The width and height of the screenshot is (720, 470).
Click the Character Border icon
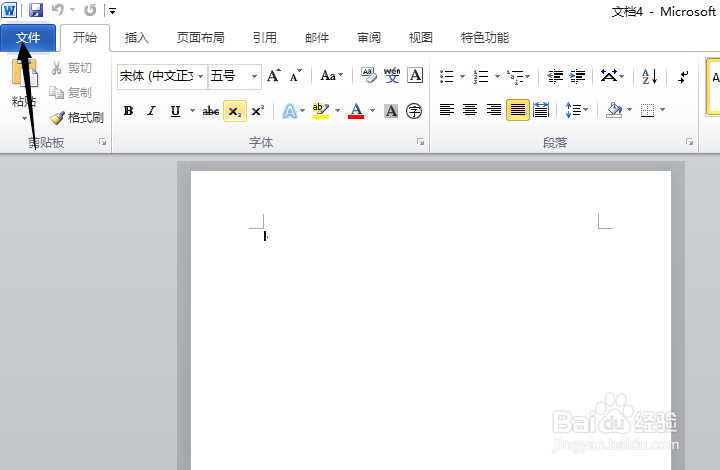pyautogui.click(x=415, y=75)
